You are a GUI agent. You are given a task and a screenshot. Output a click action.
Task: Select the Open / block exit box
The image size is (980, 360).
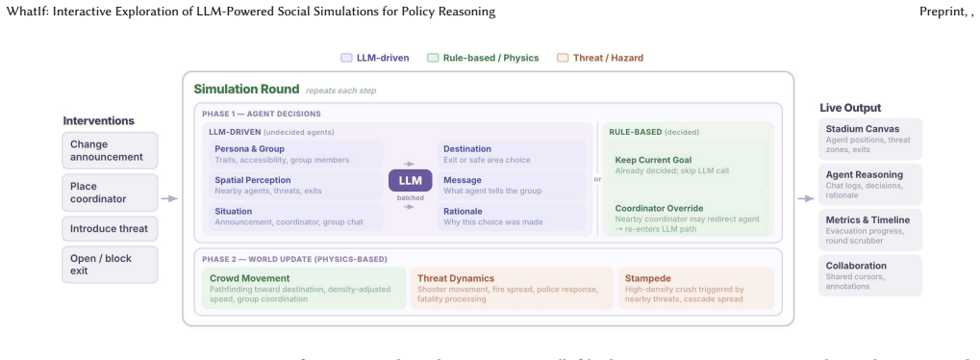[x=110, y=264]
